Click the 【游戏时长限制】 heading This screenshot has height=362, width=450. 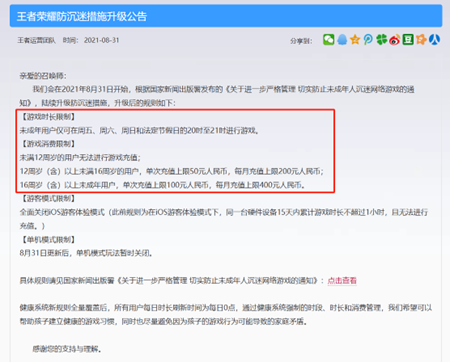tap(49, 117)
